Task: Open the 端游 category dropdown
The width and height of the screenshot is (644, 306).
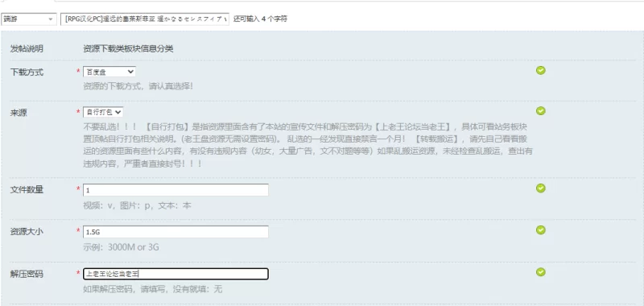Action: click(x=29, y=19)
